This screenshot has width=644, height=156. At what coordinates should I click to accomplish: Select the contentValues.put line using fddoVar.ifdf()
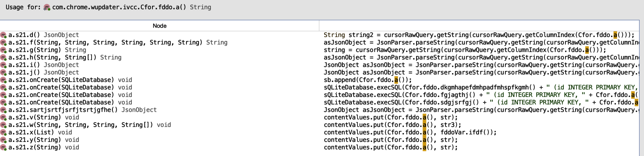tap(410, 132)
